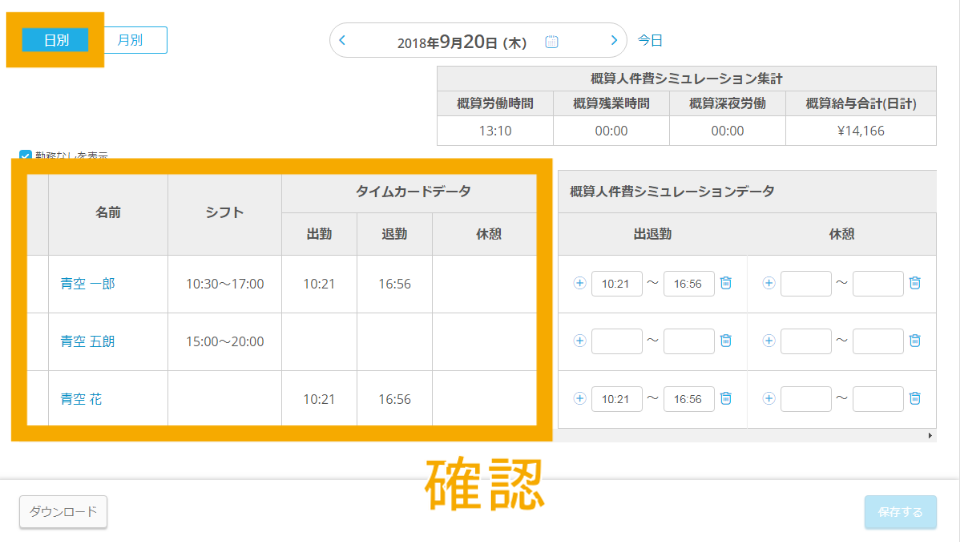Delete attendance time for 青空 一郎
The height and width of the screenshot is (542, 960).
(x=726, y=283)
